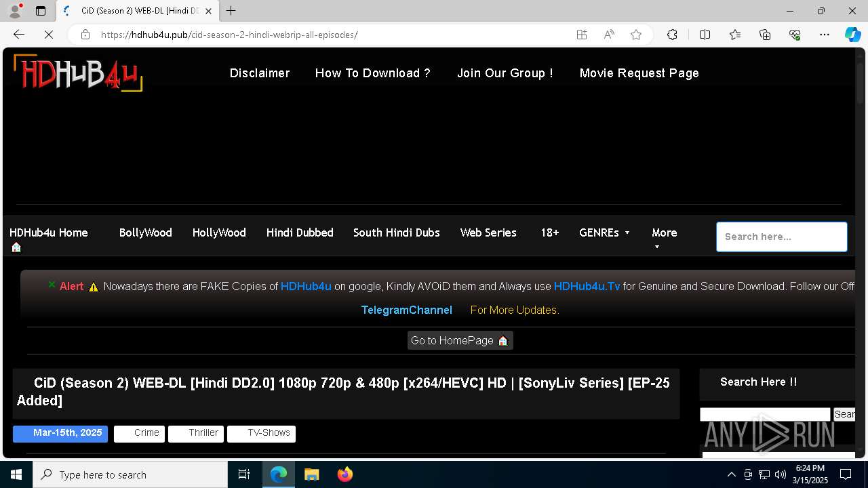Select BollyWood menu item
The image size is (868, 488).
coord(146,232)
